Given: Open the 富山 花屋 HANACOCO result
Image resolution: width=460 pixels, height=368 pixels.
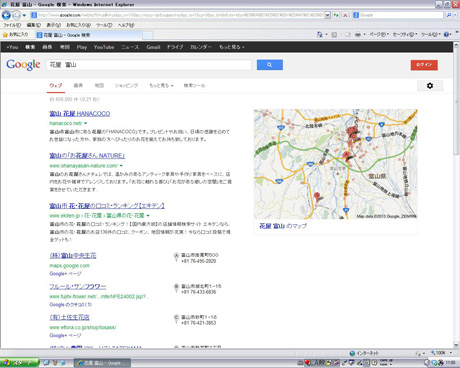Looking at the screenshot, I should click(80, 114).
